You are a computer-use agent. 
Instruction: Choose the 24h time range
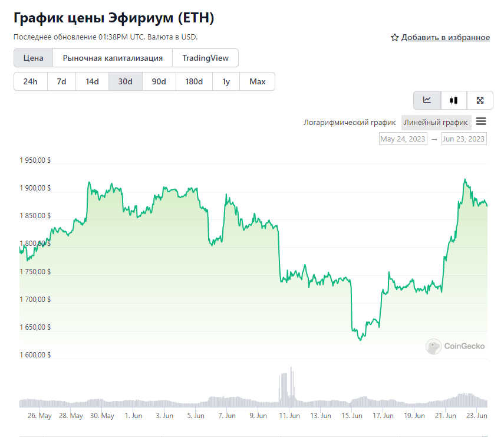tap(31, 81)
